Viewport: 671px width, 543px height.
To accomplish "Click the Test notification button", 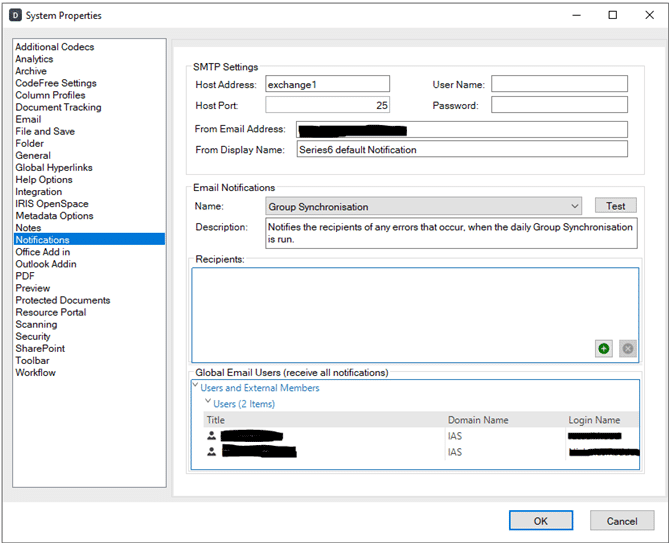I will tap(615, 206).
